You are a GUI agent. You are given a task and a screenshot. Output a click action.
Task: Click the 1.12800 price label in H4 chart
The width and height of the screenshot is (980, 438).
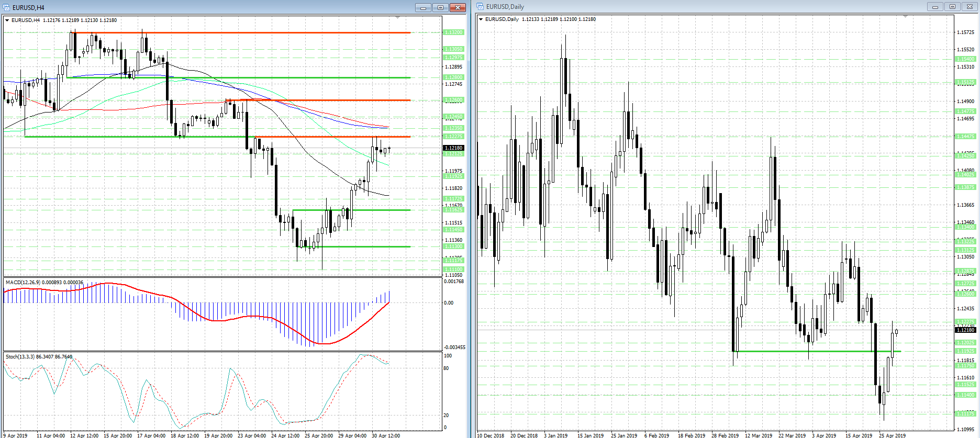click(x=453, y=77)
